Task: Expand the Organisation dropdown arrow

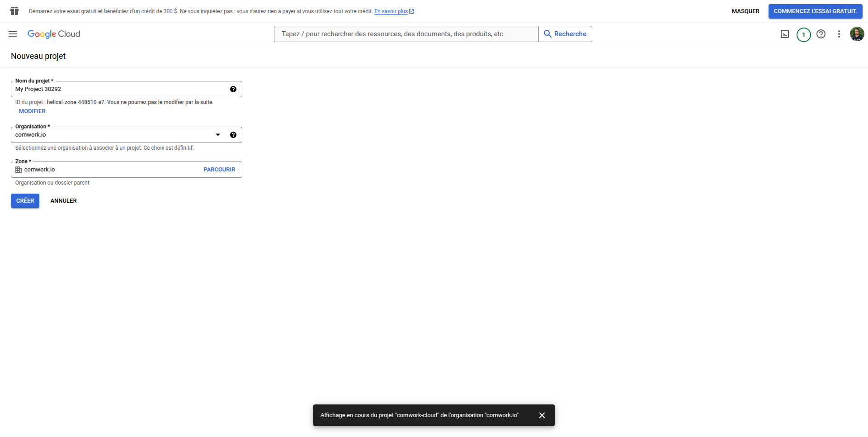Action: tap(218, 135)
